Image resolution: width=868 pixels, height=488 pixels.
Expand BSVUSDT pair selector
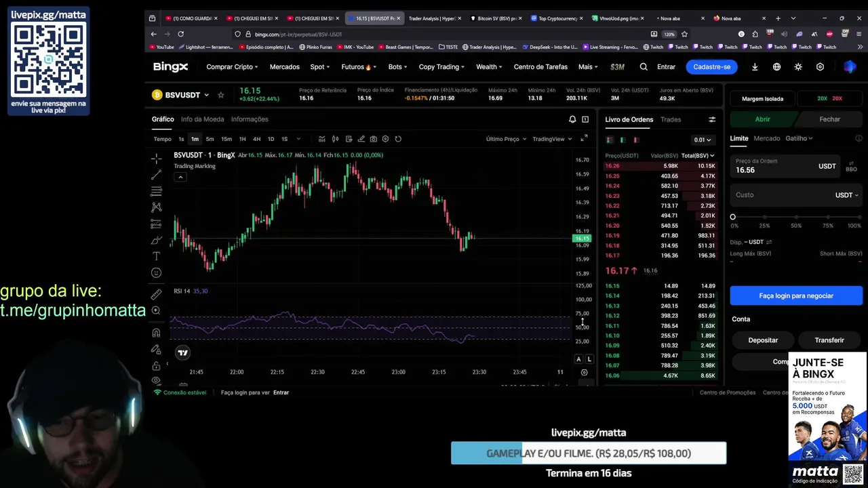click(206, 95)
